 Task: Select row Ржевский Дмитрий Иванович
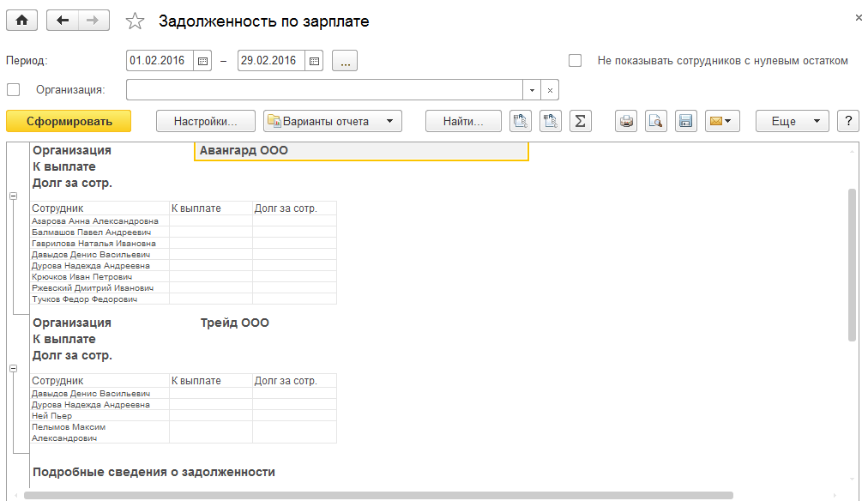[x=184, y=288]
